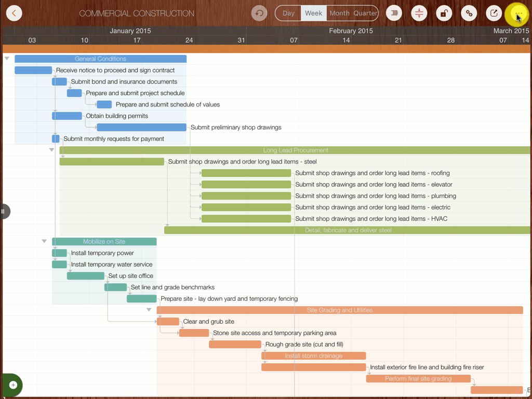Select the Perform final site grading bar
The image size is (532, 399).
[418, 379]
